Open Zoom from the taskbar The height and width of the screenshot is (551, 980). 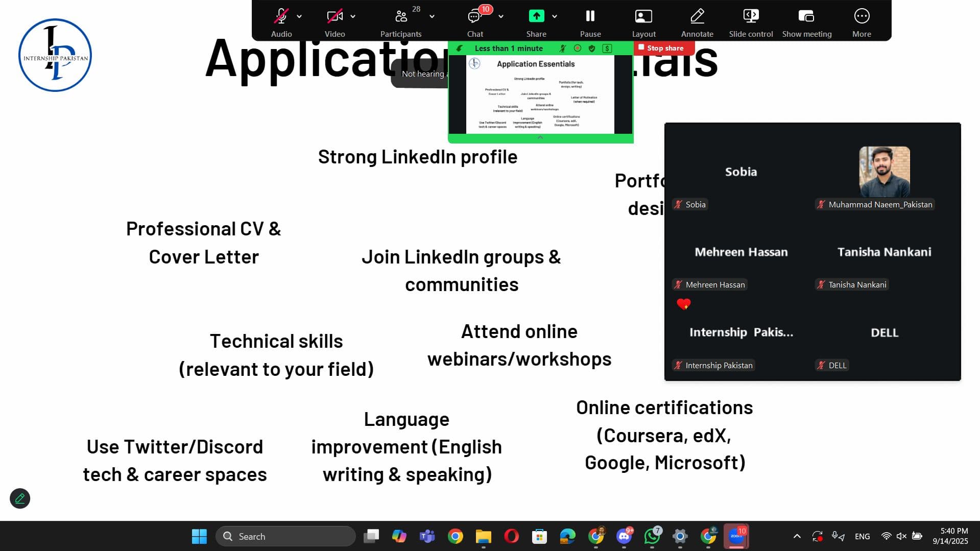736,536
